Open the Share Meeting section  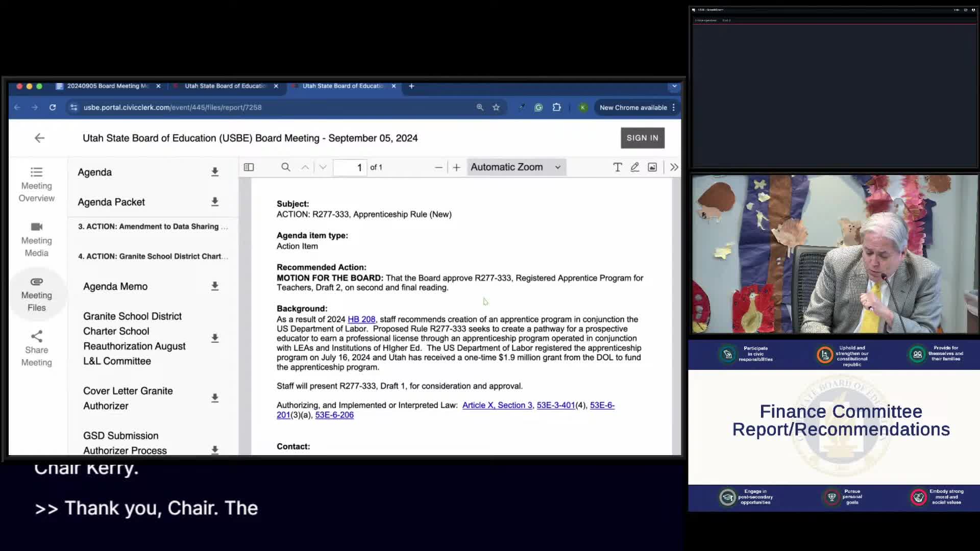pyautogui.click(x=37, y=349)
